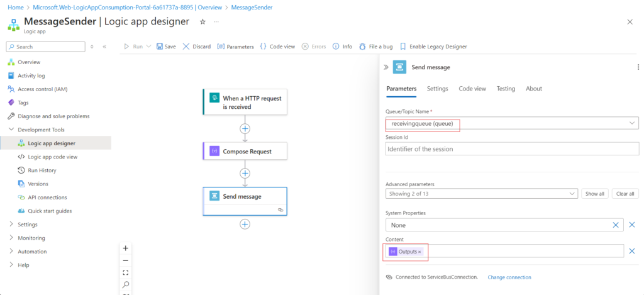Open the Queue/Topic Name dropdown
This screenshot has width=644, height=295.
[512, 123]
